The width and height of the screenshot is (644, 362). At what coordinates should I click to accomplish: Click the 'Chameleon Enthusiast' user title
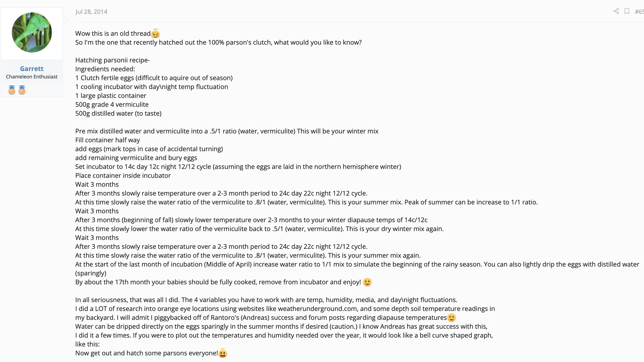click(x=32, y=76)
